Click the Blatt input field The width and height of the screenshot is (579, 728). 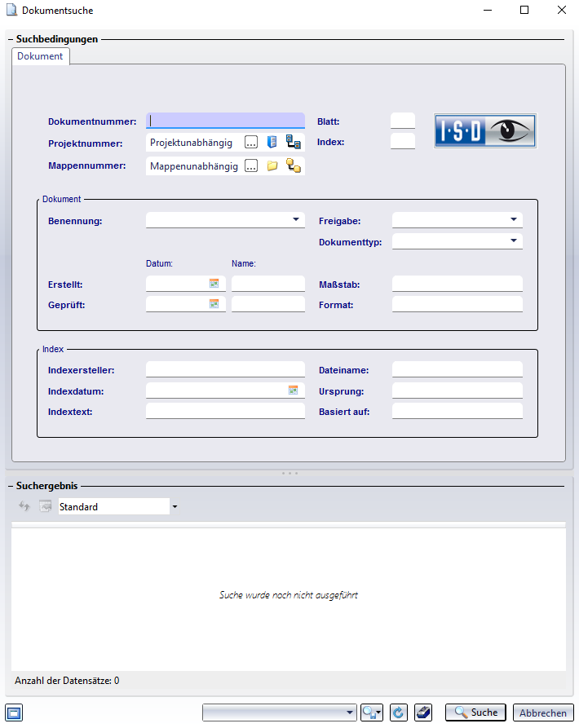click(403, 121)
